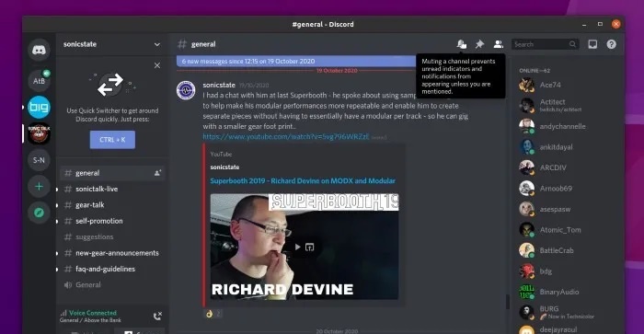The width and height of the screenshot is (644, 334).
Task: Toggle the thumbs-up emoji reaction
Action: [x=213, y=314]
